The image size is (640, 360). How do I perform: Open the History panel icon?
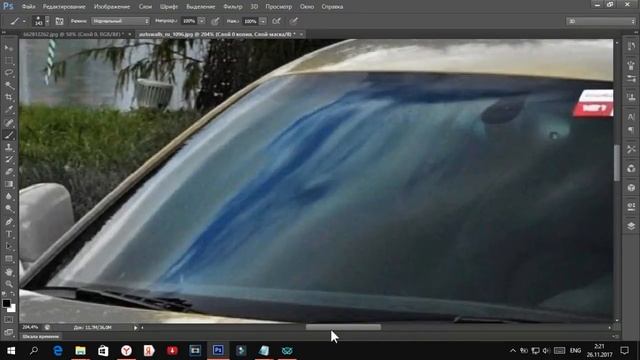[x=631, y=47]
